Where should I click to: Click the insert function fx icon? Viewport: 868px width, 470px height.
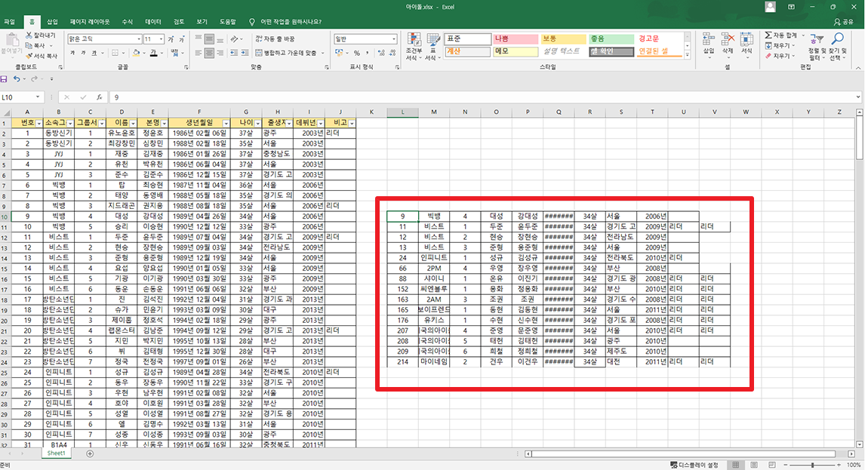[99, 97]
